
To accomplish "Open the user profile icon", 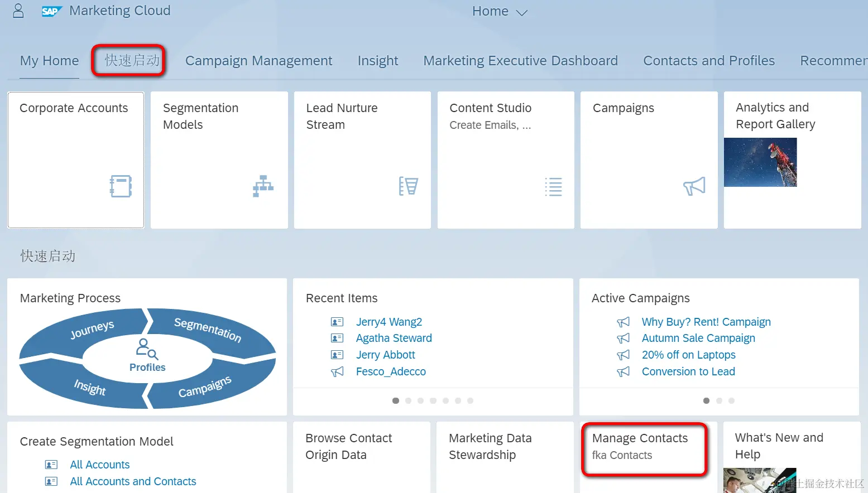I will pyautogui.click(x=18, y=11).
